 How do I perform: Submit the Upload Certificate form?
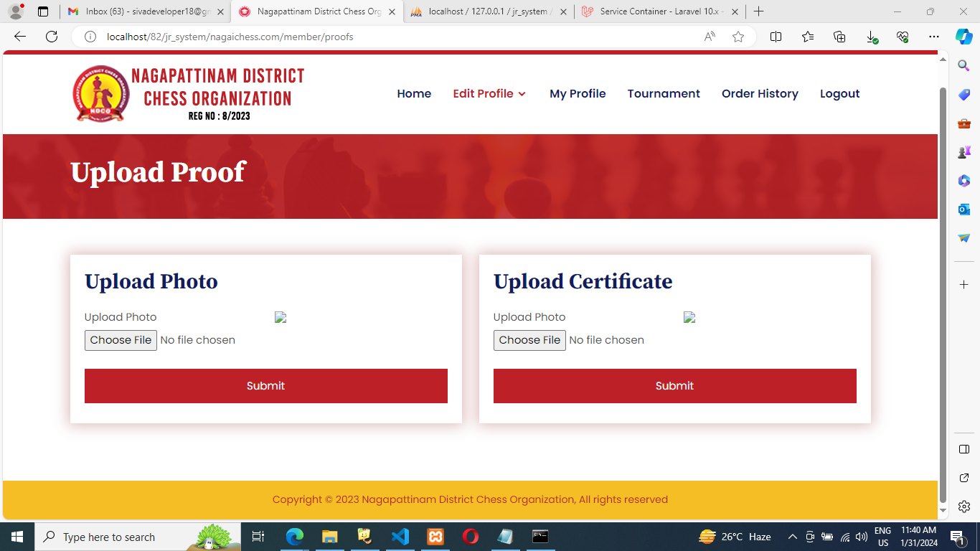[674, 386]
